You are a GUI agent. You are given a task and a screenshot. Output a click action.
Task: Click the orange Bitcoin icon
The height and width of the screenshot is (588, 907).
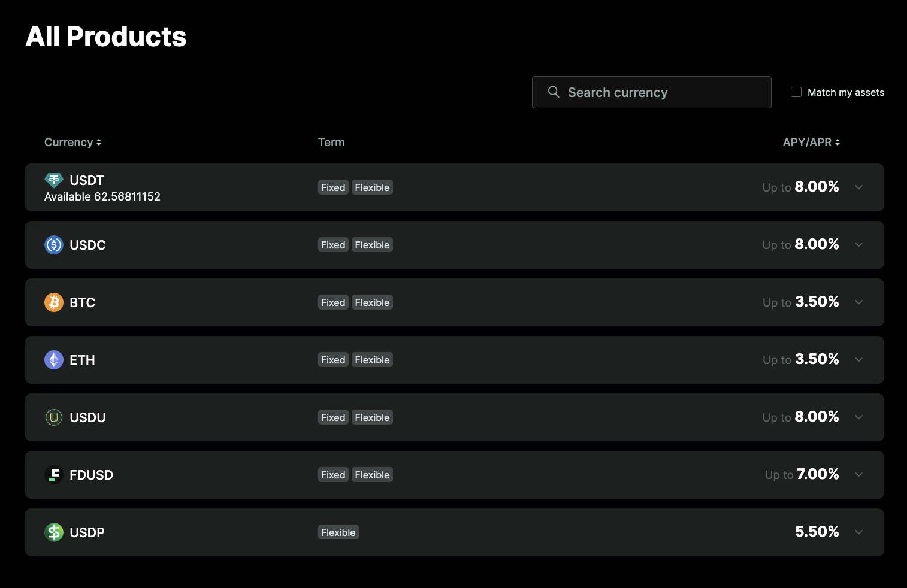coord(54,302)
